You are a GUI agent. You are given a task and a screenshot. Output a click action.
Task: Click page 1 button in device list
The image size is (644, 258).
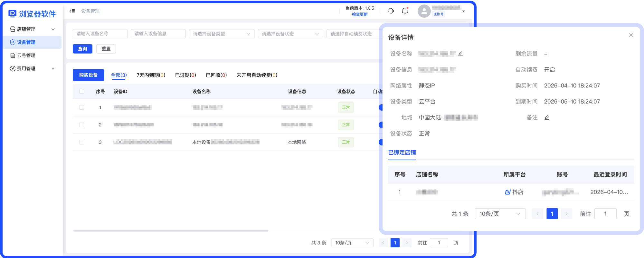click(x=395, y=243)
